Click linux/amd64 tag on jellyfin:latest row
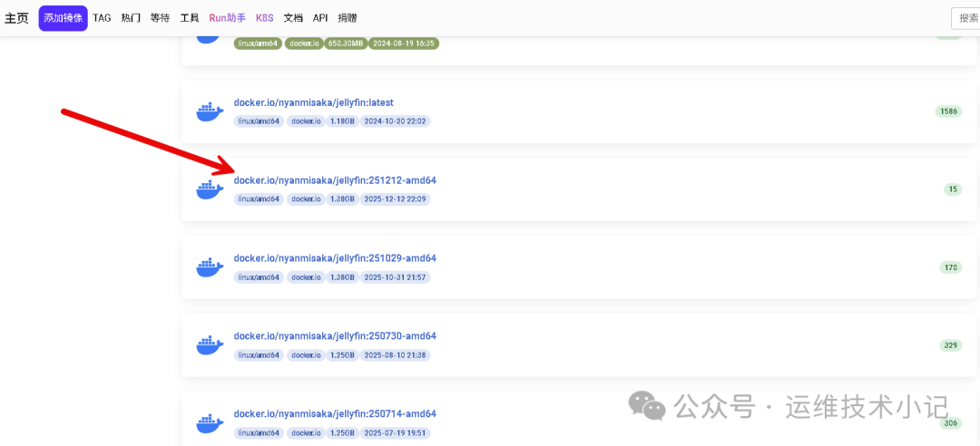The height and width of the screenshot is (446, 980). pos(260,121)
